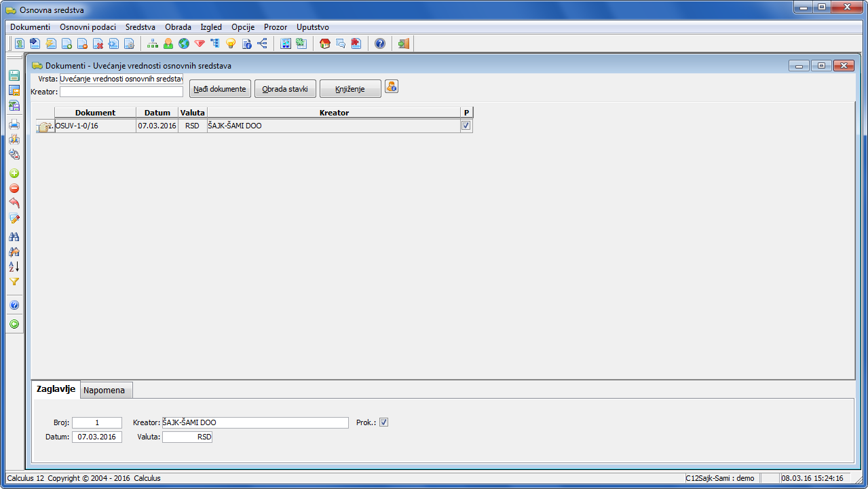Click the green organization chart toolbar icon

(153, 43)
